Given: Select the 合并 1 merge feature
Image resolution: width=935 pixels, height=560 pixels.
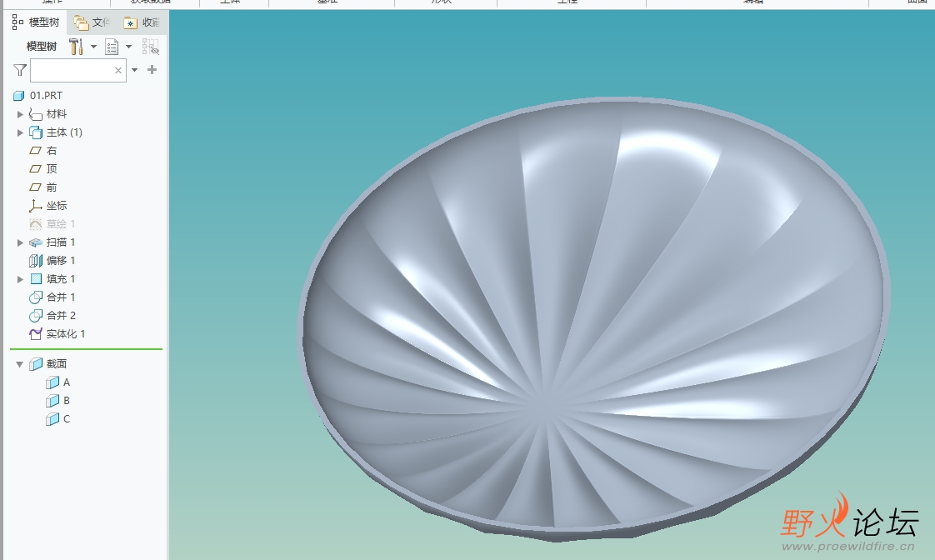Looking at the screenshot, I should 61,297.
